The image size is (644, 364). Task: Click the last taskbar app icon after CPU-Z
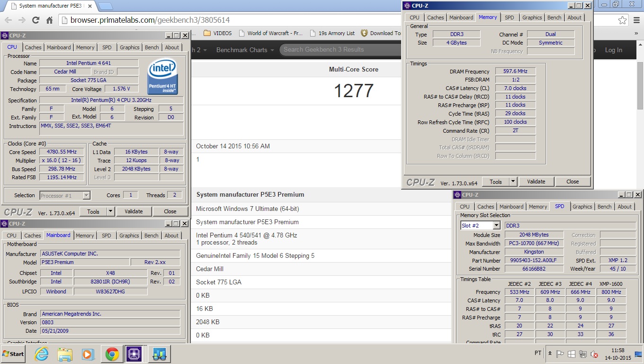[159, 354]
